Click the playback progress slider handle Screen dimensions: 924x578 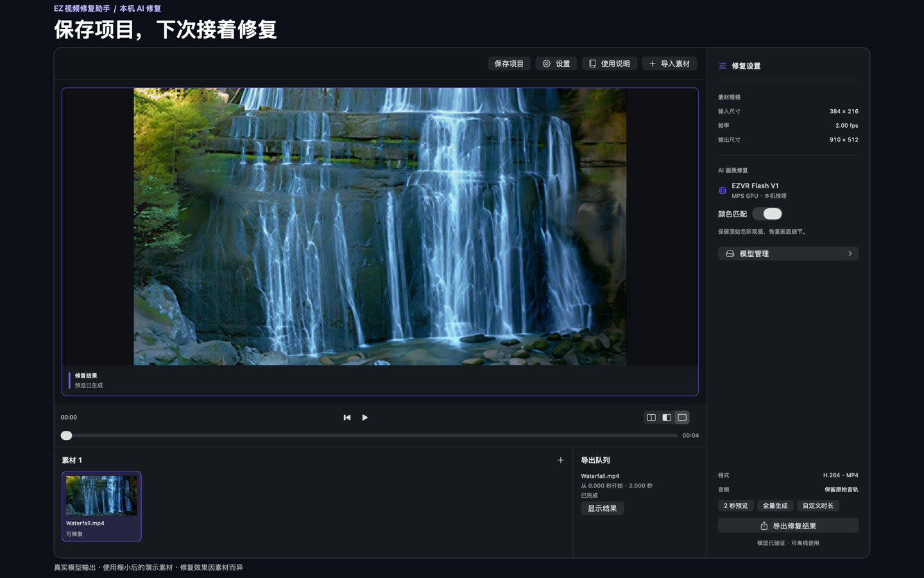[66, 435]
